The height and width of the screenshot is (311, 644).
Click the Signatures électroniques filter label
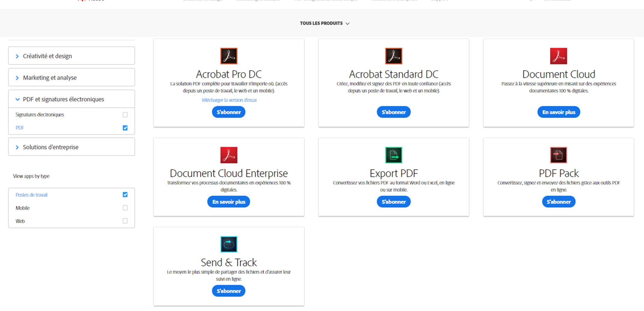click(x=40, y=115)
